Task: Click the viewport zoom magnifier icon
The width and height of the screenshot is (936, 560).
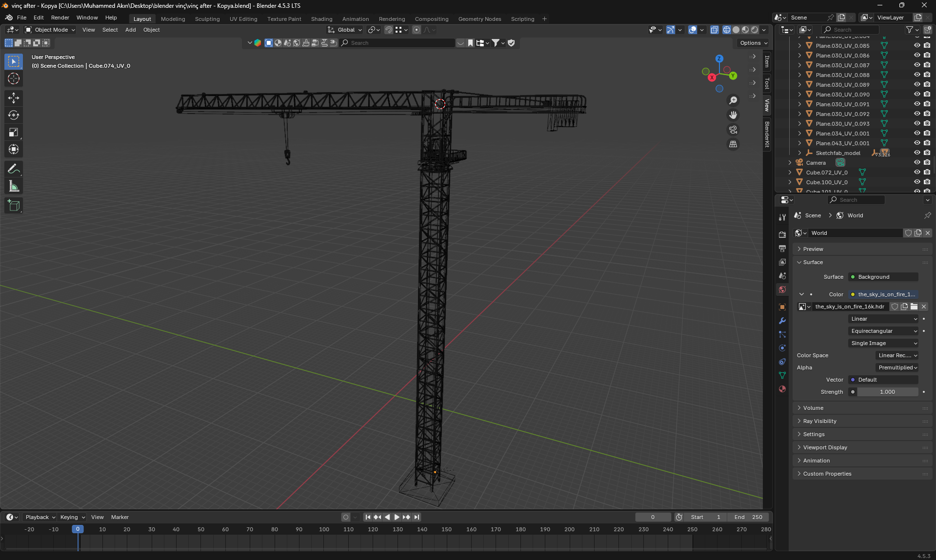Action: [x=733, y=100]
